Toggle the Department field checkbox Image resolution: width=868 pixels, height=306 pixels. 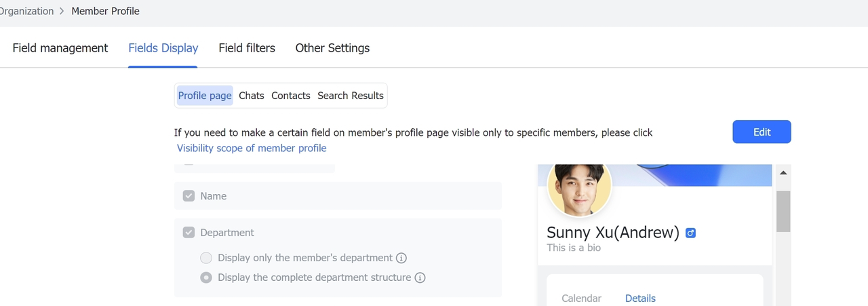click(x=189, y=233)
